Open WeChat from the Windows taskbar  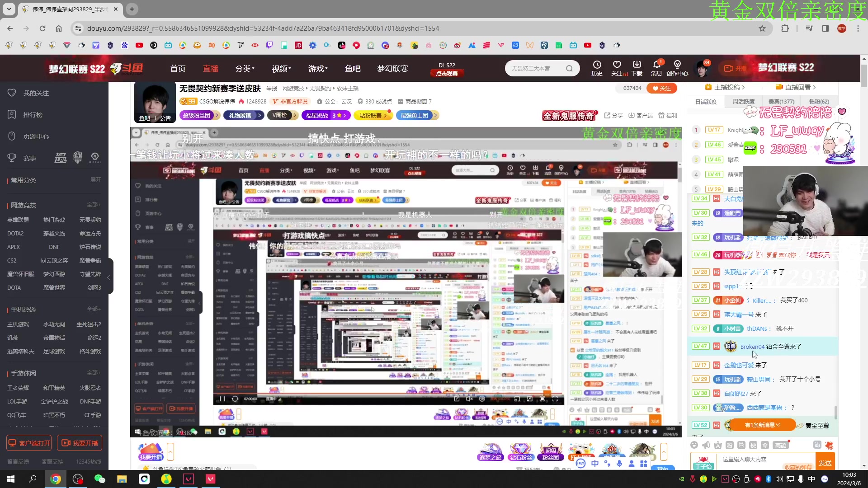click(99, 479)
